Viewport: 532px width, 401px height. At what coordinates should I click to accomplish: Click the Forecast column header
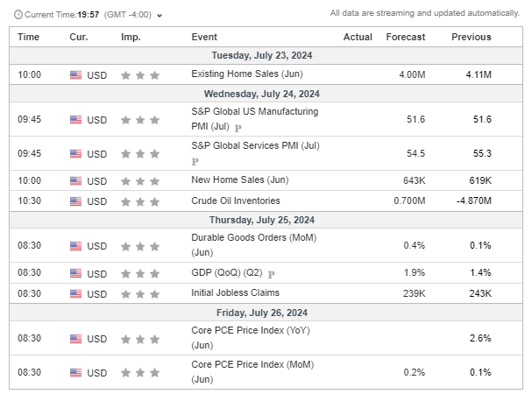(405, 37)
